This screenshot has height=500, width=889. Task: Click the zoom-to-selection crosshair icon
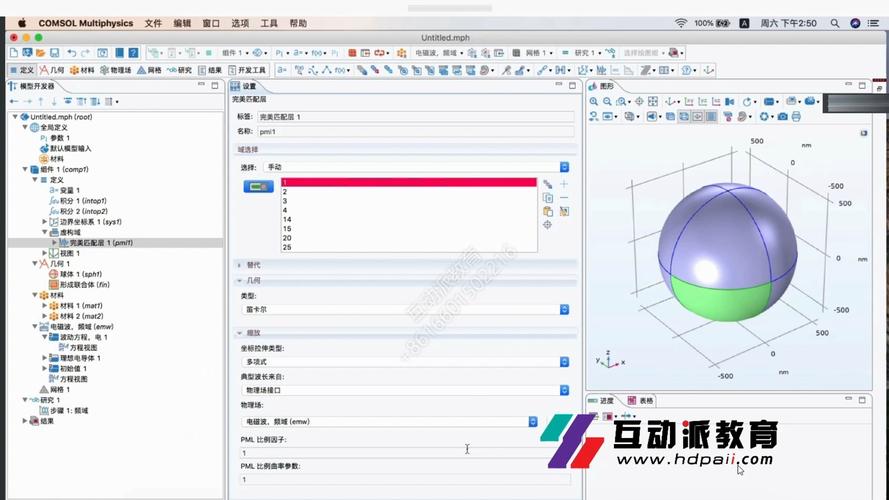click(x=548, y=225)
